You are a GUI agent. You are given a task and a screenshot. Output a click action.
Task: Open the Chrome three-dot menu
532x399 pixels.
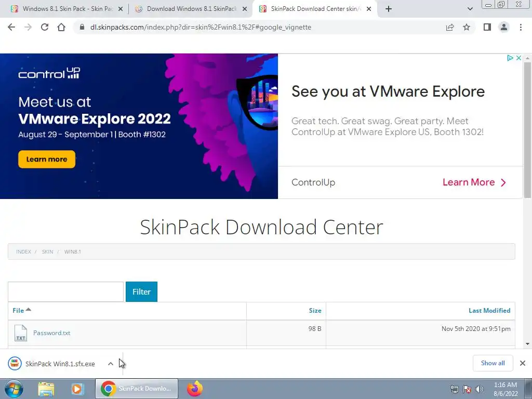(x=521, y=27)
